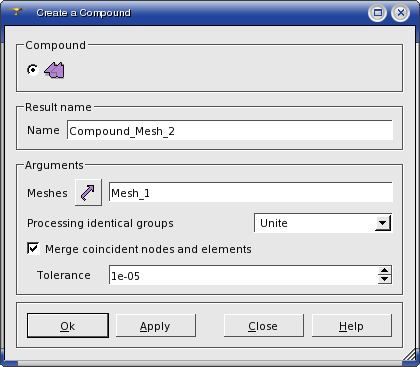Click the Unite combo box

click(x=323, y=223)
